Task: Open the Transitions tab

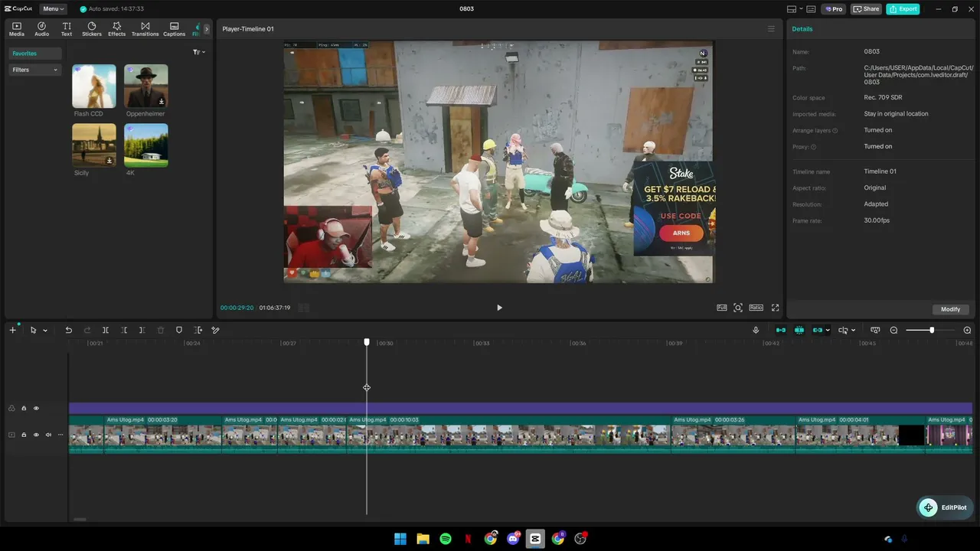Action: (145, 29)
